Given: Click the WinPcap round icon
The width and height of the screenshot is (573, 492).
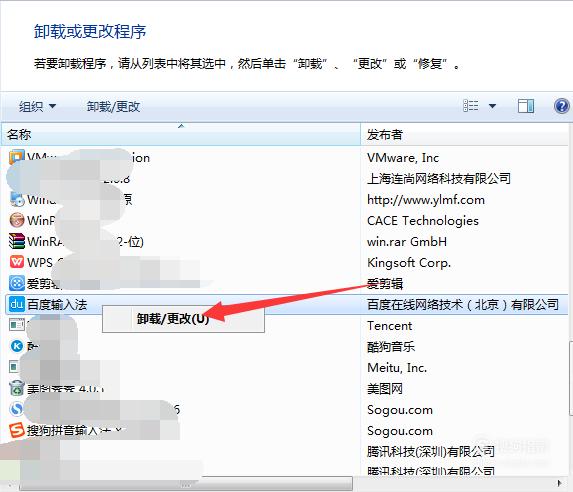Looking at the screenshot, I should [17, 220].
